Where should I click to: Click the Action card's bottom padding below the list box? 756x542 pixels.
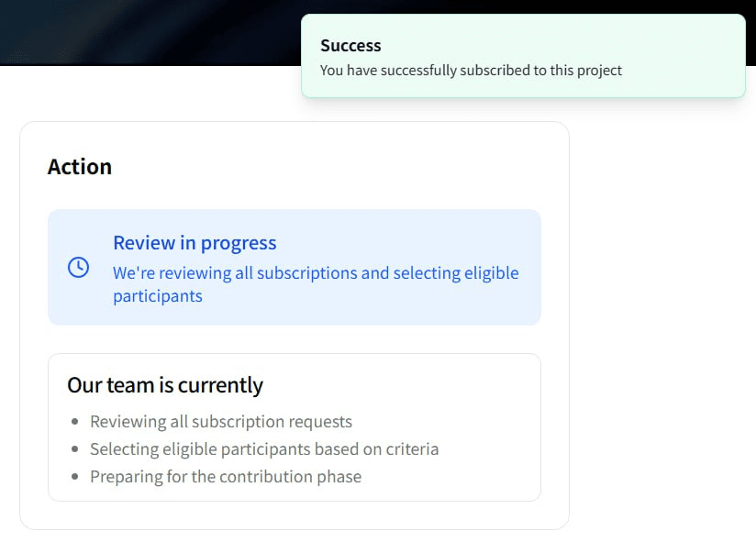tap(294, 515)
